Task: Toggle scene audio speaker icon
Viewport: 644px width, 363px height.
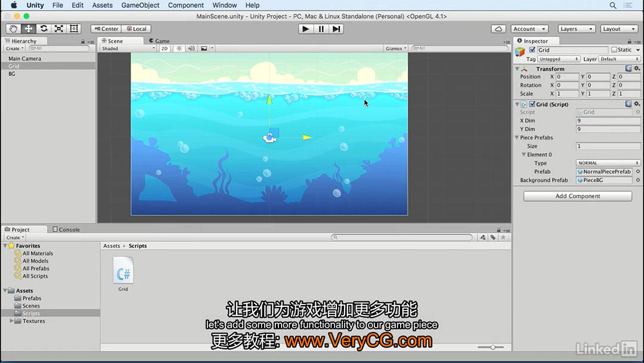Action: click(x=191, y=48)
